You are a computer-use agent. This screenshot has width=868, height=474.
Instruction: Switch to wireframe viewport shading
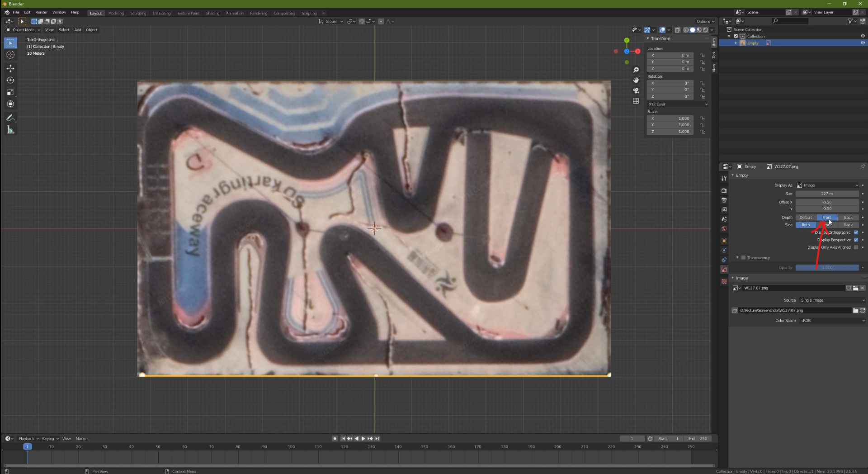[x=686, y=30]
